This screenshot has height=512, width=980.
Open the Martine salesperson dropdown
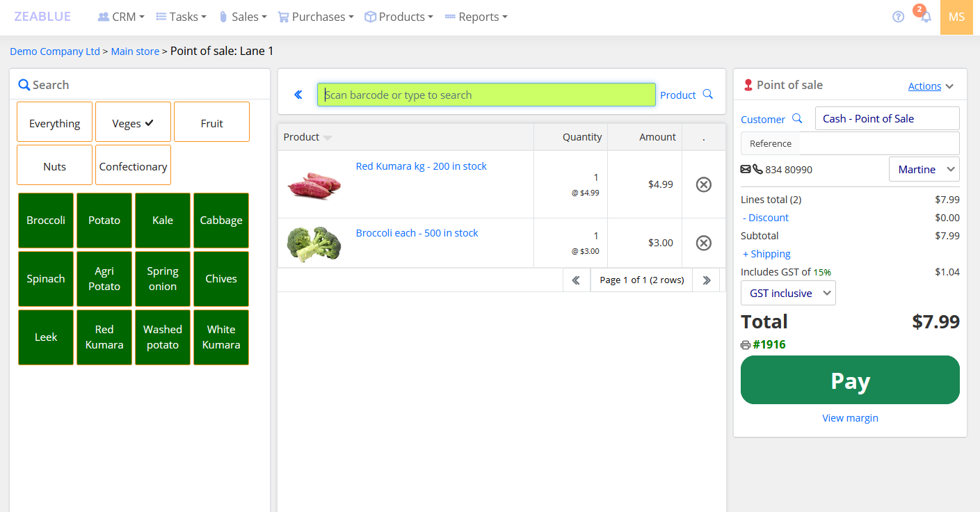[924, 169]
